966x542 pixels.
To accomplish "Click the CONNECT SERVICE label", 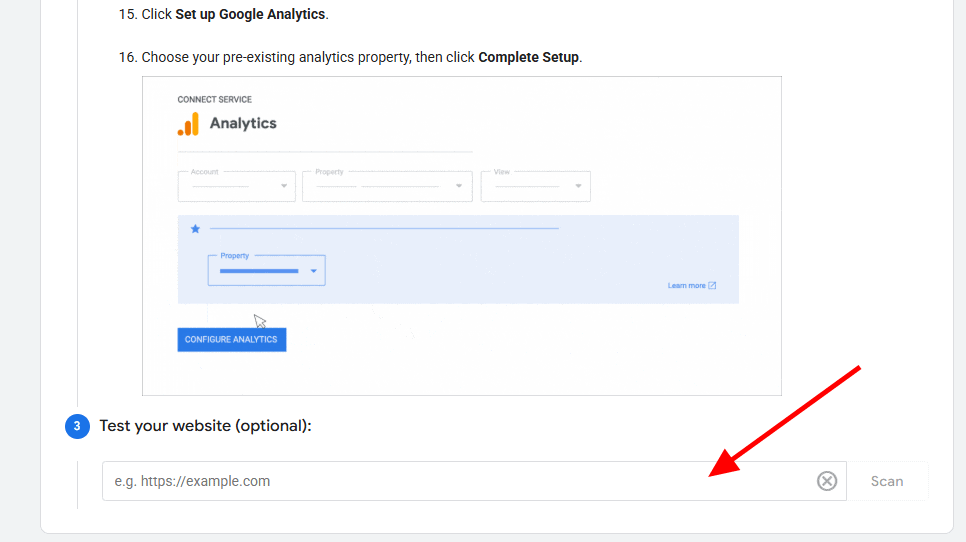I will click(214, 100).
